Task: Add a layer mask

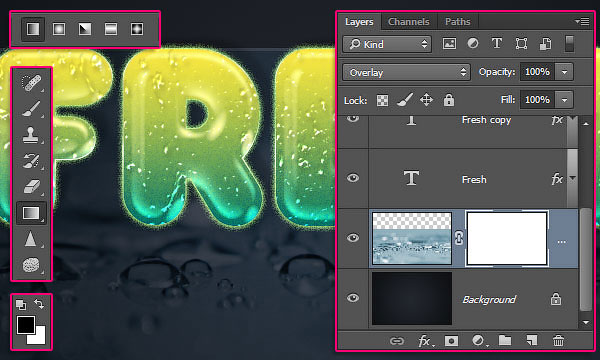Action: point(451,340)
